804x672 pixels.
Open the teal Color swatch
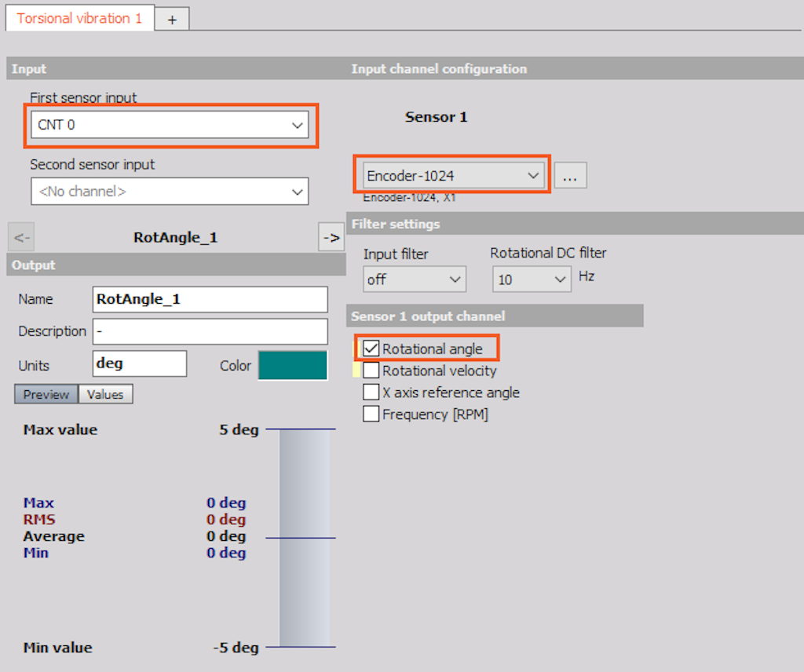(x=292, y=365)
